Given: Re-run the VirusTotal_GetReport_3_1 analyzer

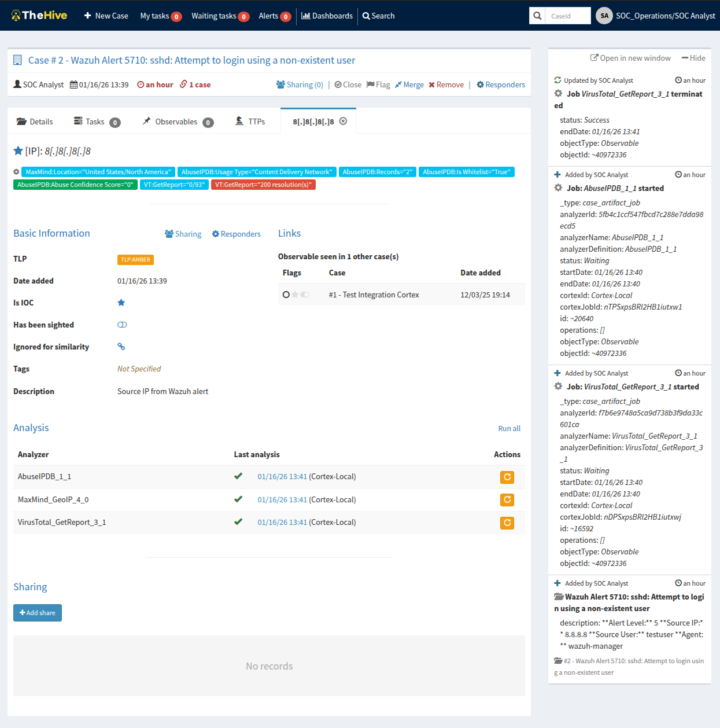Looking at the screenshot, I should pyautogui.click(x=507, y=523).
